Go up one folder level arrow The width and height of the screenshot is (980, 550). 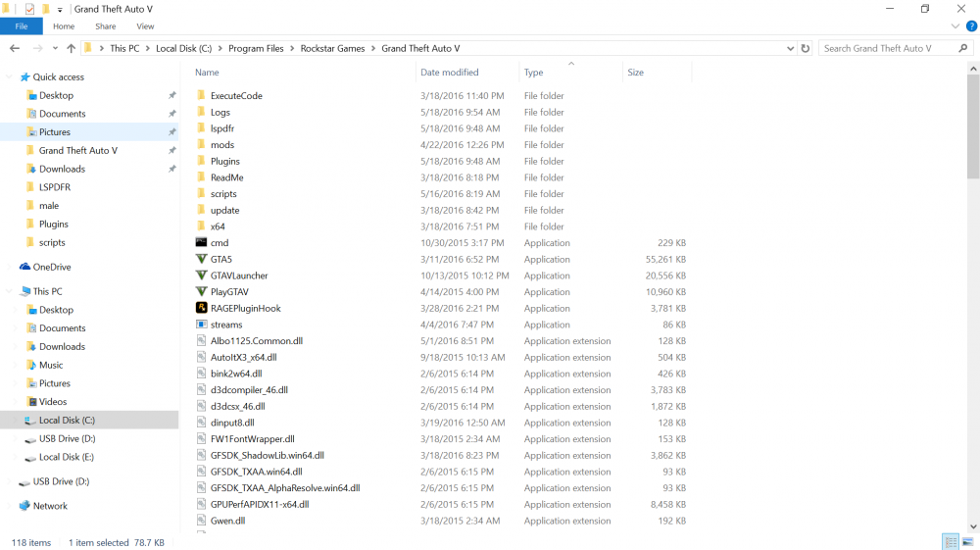[72, 48]
